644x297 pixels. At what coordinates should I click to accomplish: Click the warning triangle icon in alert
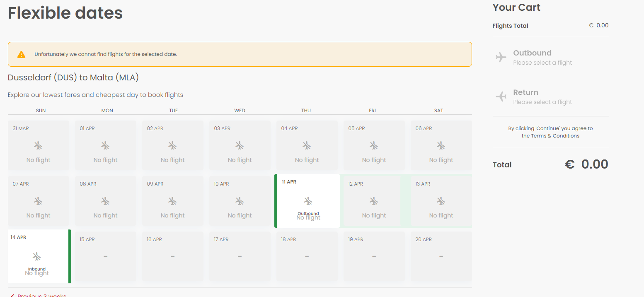click(22, 54)
